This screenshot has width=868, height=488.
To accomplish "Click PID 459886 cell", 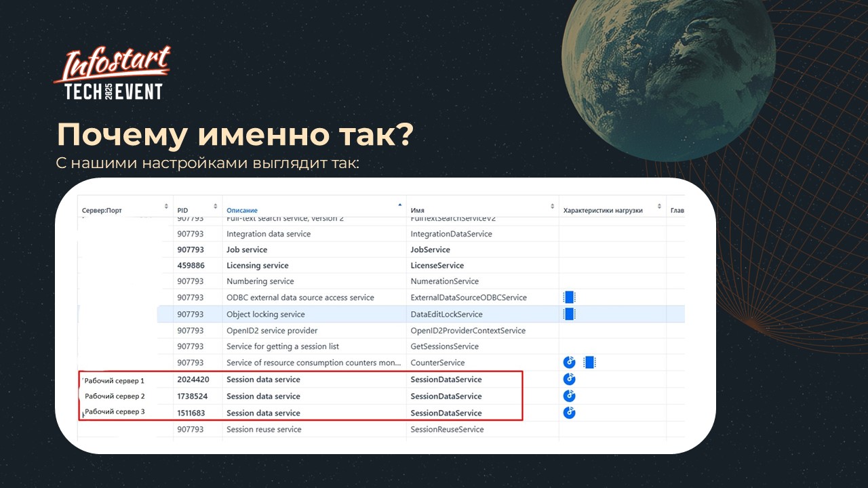I will pyautogui.click(x=191, y=266).
